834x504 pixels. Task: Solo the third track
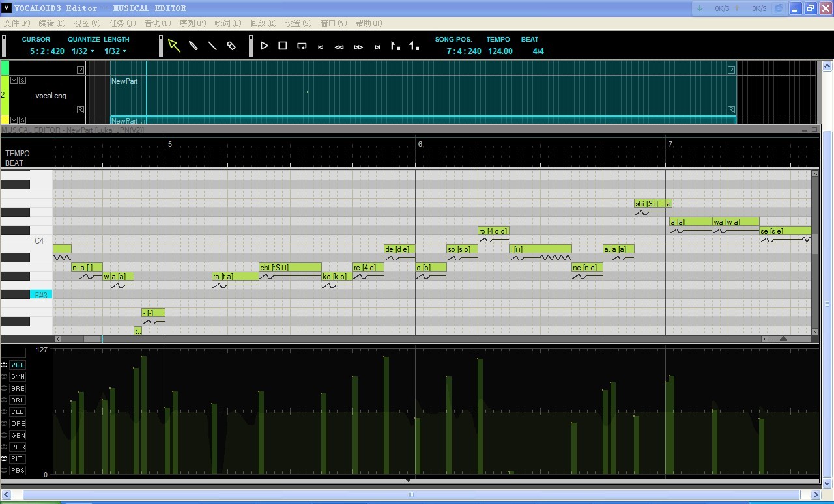tap(22, 120)
